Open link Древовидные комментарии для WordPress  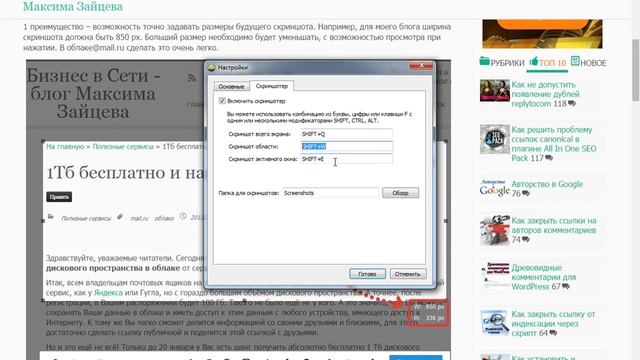click(x=544, y=277)
